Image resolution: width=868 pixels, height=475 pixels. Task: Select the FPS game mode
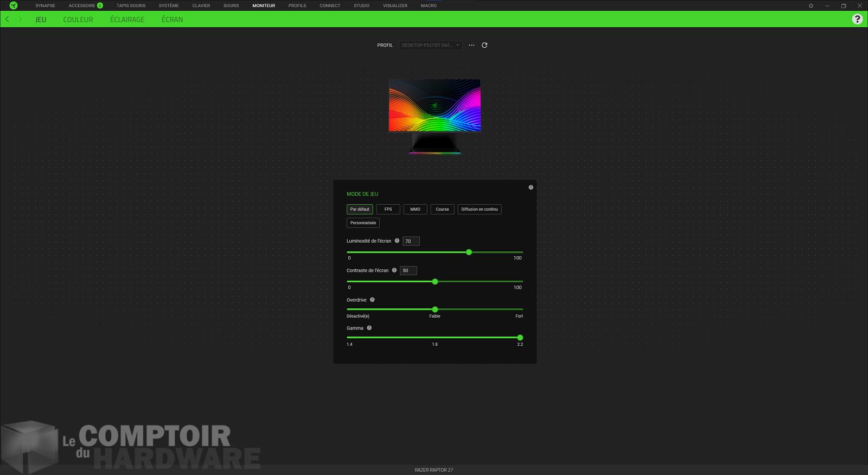coord(388,209)
